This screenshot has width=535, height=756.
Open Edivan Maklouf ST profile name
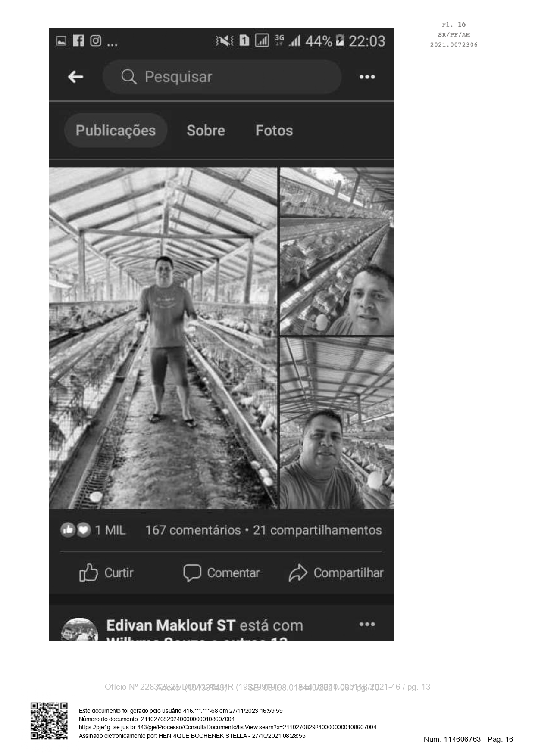pyautogui.click(x=171, y=625)
